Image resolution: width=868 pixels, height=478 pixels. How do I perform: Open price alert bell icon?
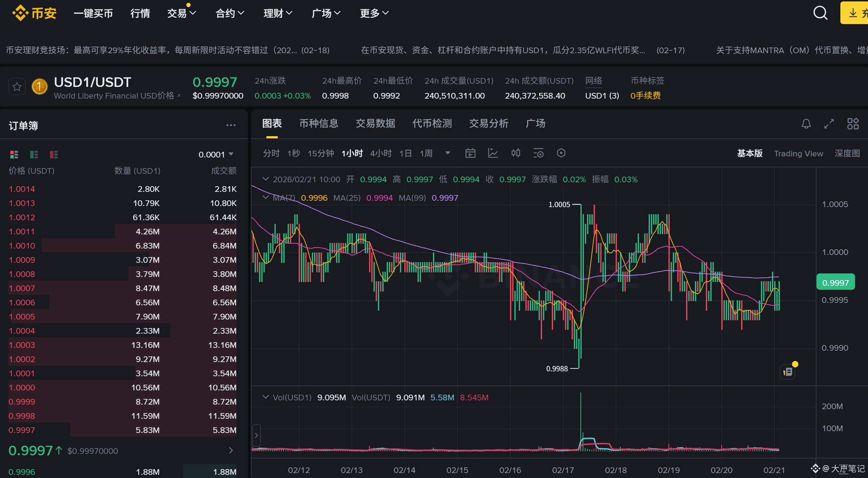coord(806,124)
